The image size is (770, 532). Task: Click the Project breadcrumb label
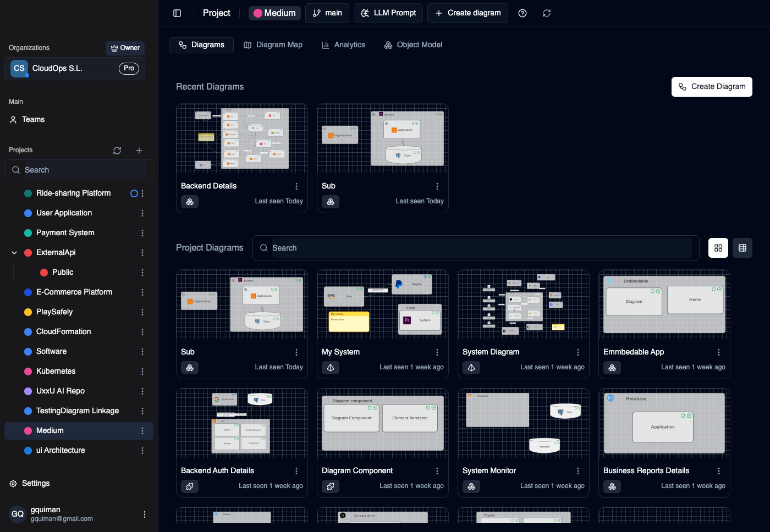[x=217, y=13]
